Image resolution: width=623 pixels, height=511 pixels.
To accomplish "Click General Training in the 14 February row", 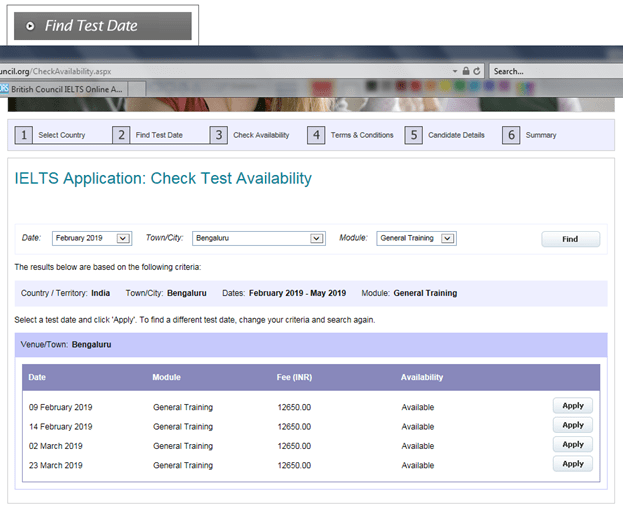I will [183, 427].
